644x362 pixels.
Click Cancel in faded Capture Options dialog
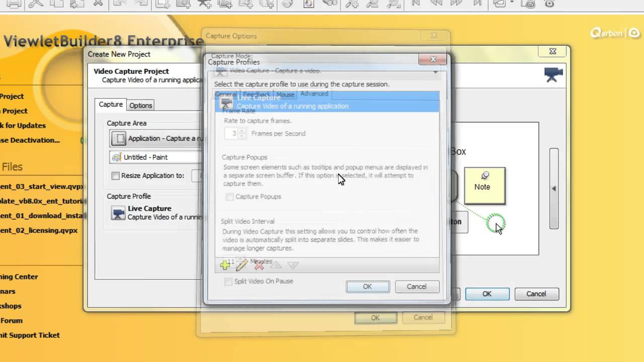(x=423, y=317)
